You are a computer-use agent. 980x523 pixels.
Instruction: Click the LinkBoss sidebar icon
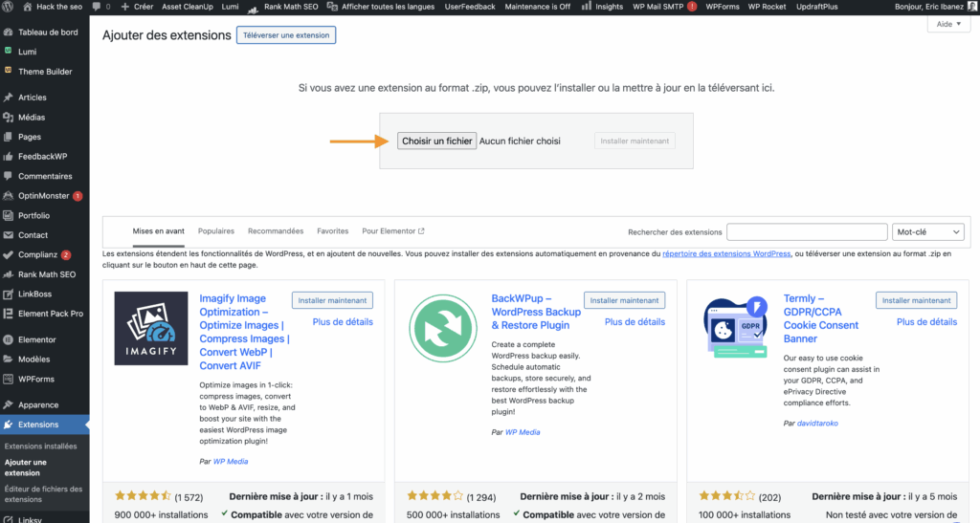point(8,294)
